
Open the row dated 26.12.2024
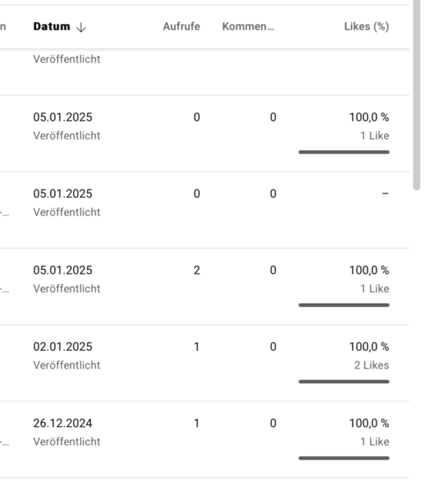pyautogui.click(x=205, y=439)
